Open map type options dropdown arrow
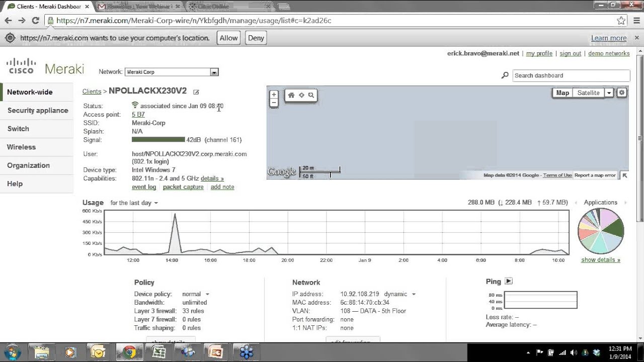The image size is (644, 362). click(609, 93)
